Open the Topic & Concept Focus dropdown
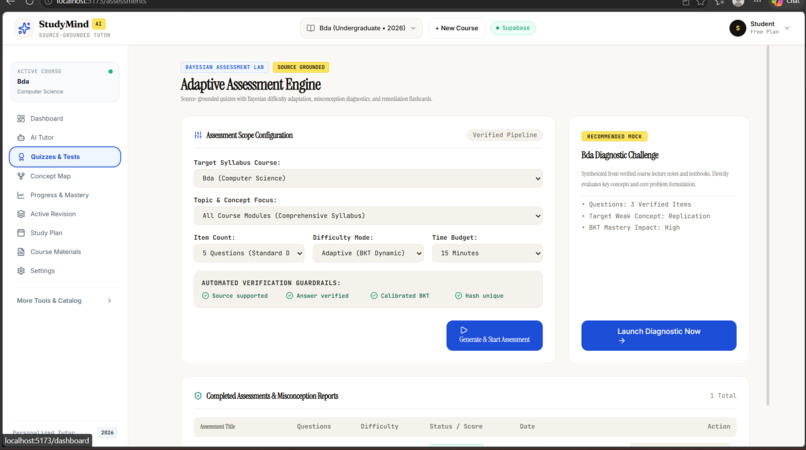The image size is (806, 450). (368, 216)
